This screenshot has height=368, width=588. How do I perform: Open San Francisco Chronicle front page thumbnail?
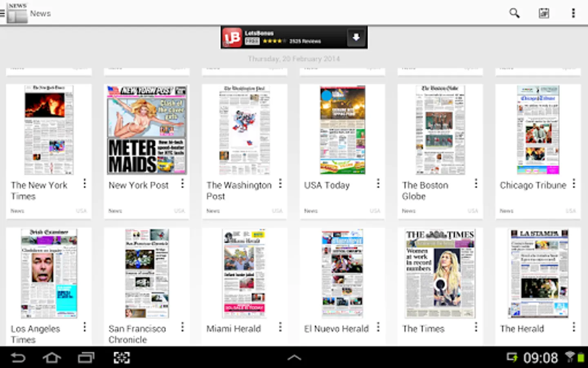click(x=147, y=274)
